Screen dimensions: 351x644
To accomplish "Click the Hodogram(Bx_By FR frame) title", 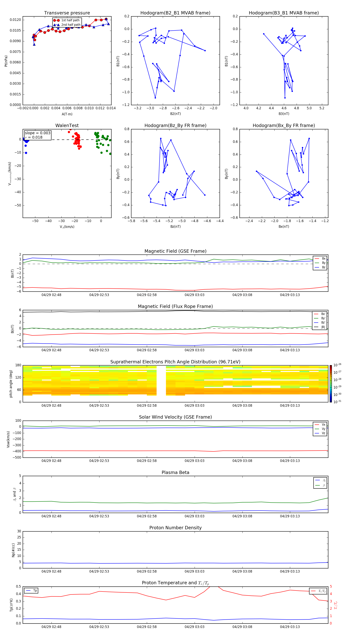I will pyautogui.click(x=284, y=125).
